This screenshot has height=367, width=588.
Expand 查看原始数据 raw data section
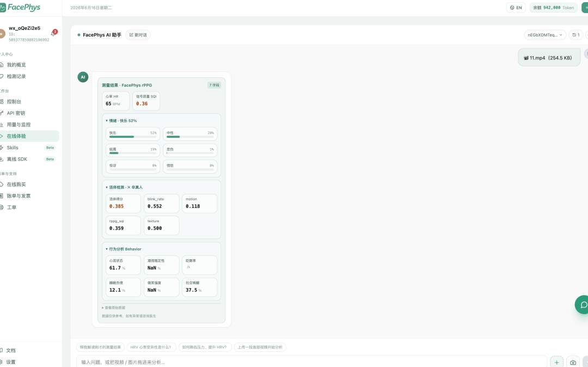click(x=114, y=308)
